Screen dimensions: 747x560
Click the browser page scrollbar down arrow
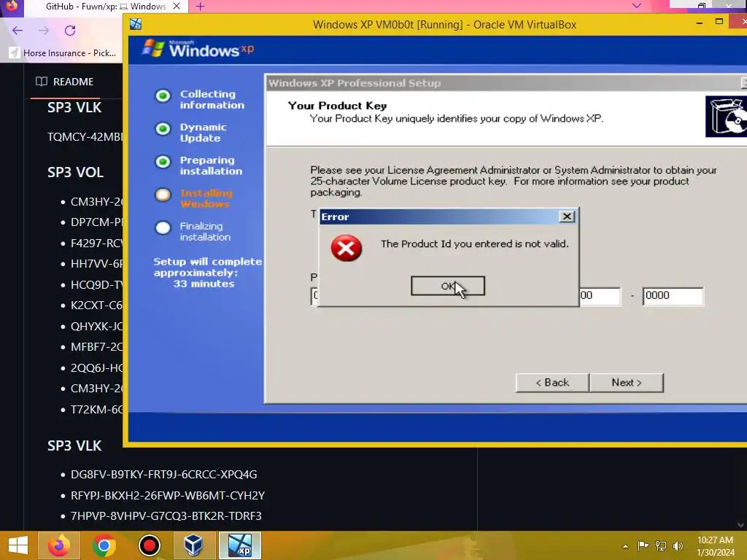[740, 524]
